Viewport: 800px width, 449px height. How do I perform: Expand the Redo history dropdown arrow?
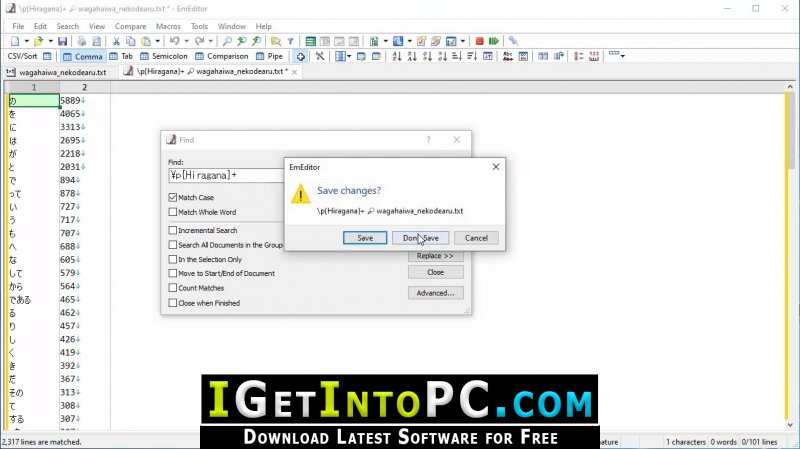[x=210, y=41]
